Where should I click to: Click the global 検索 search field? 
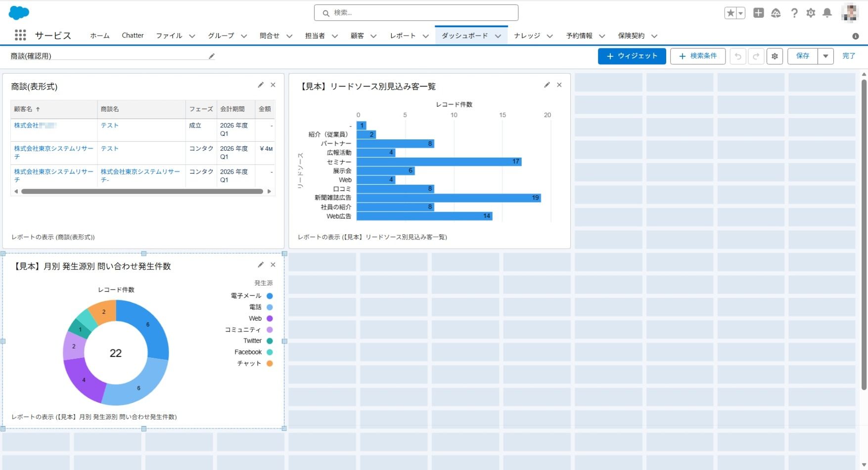[x=416, y=13]
